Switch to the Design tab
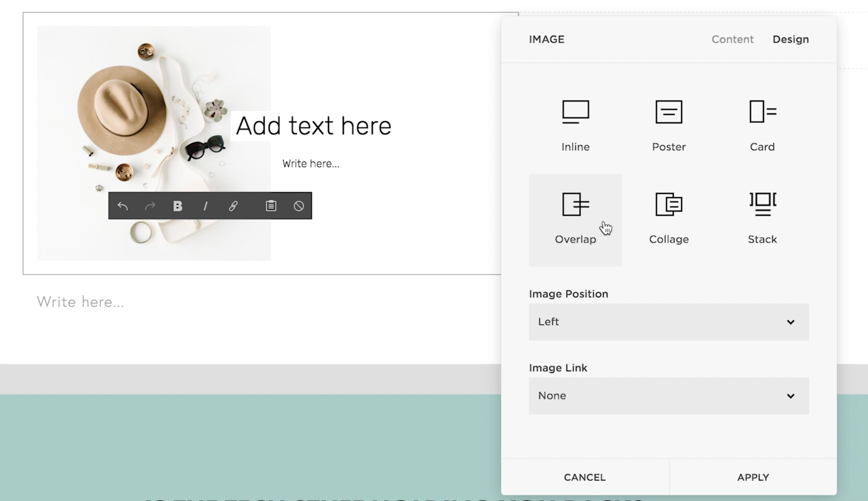 [791, 39]
